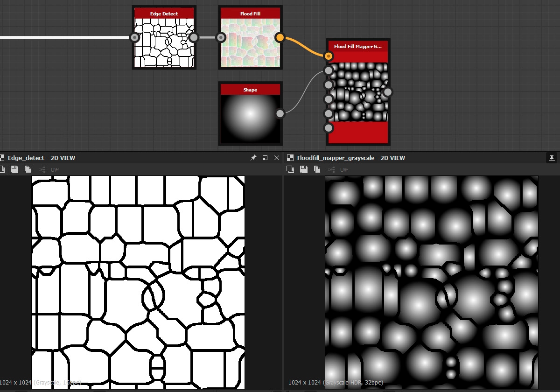The height and width of the screenshot is (392, 560).
Task: Save the image in the Floodfill_mapper 2D view
Action: 303,170
